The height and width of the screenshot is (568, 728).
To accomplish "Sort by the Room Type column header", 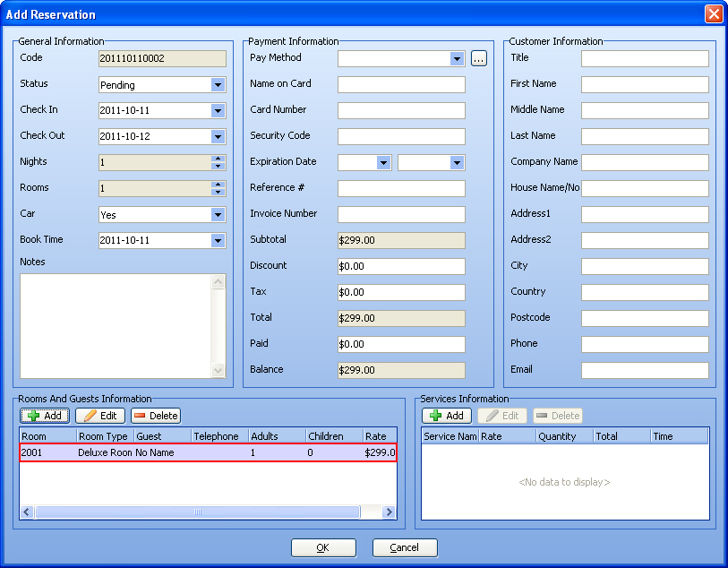I will [x=105, y=436].
